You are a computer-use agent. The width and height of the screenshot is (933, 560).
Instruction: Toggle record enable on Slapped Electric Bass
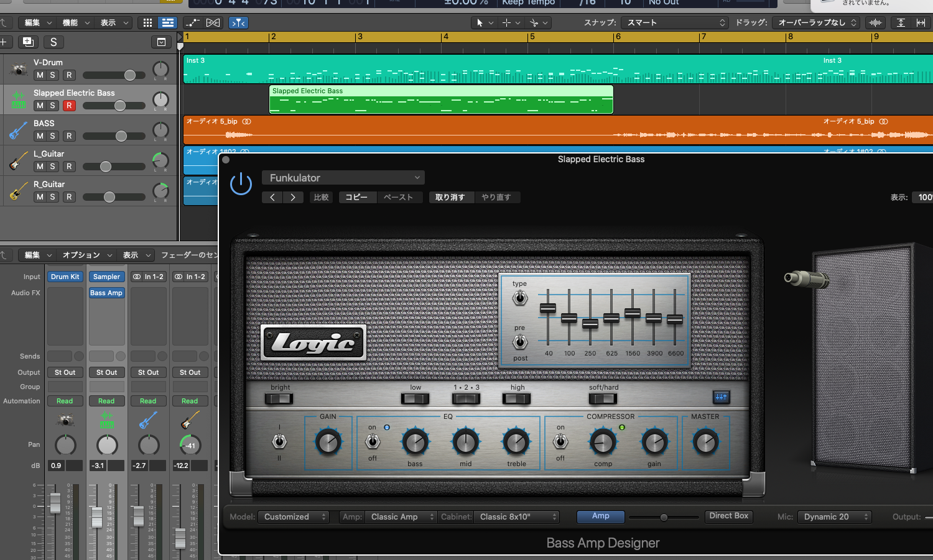[x=69, y=106]
